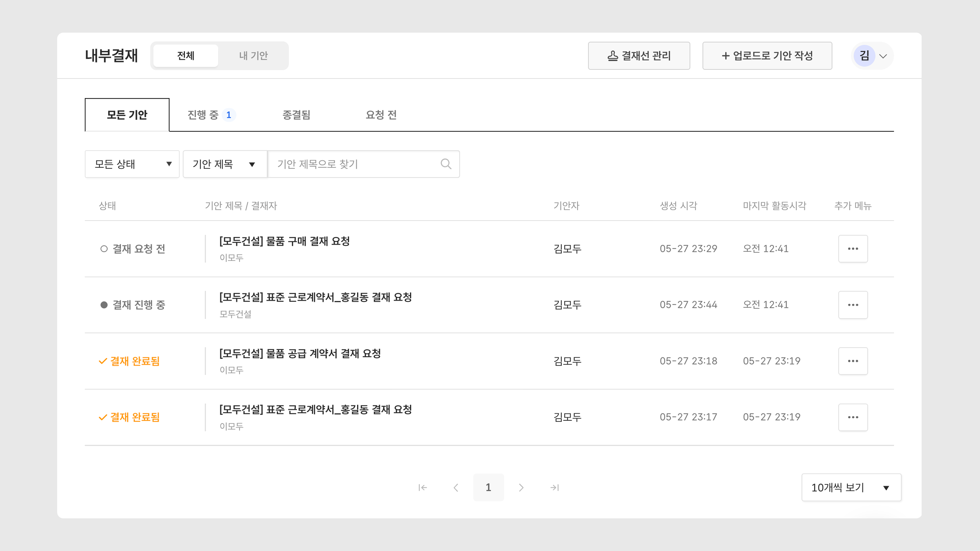The width and height of the screenshot is (980, 551).
Task: Jump to last page icon
Action: coord(554,487)
